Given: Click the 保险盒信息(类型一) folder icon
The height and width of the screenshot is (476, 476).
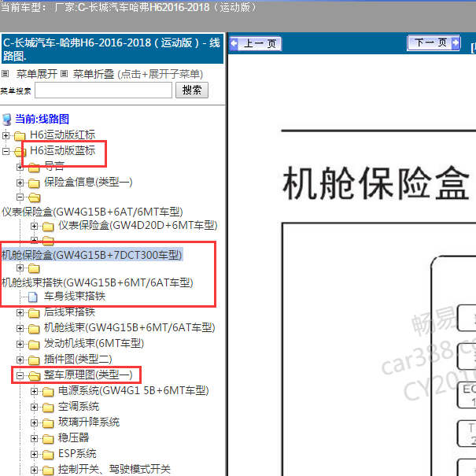Looking at the screenshot, I should pos(34,183).
